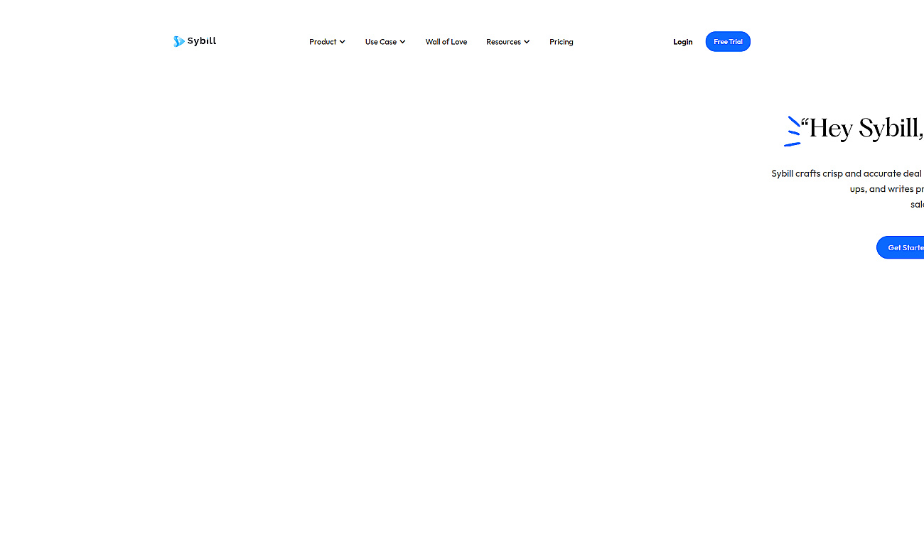924x560 pixels.
Task: Expand the Resources dropdown menu
Action: [507, 42]
